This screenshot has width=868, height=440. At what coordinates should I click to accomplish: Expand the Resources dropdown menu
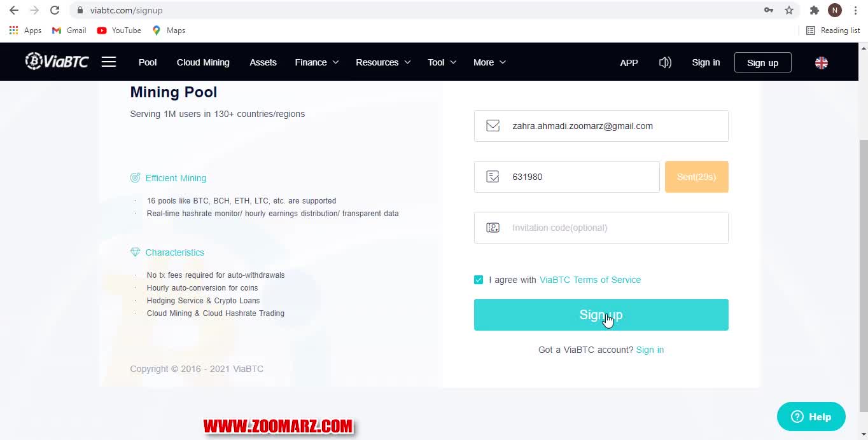383,62
